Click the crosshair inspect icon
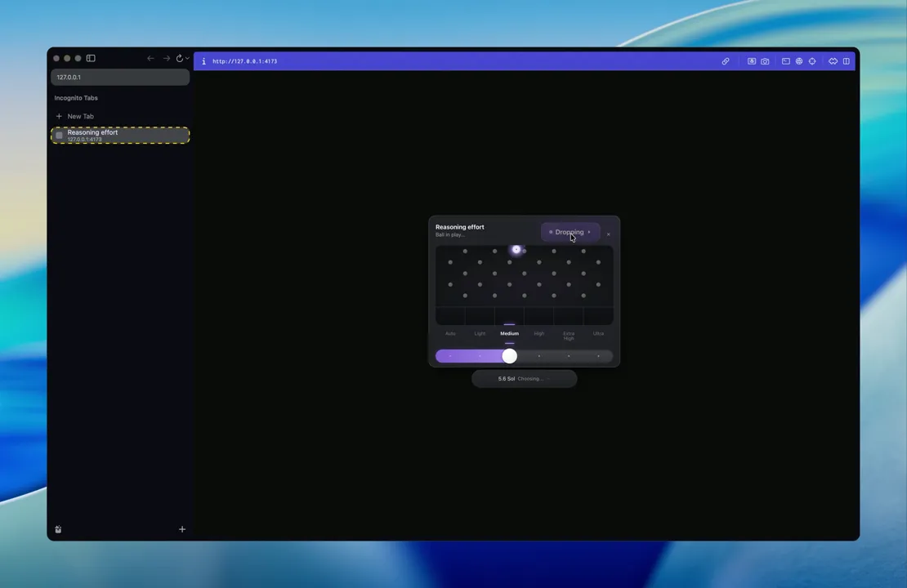907x588 pixels. (812, 61)
